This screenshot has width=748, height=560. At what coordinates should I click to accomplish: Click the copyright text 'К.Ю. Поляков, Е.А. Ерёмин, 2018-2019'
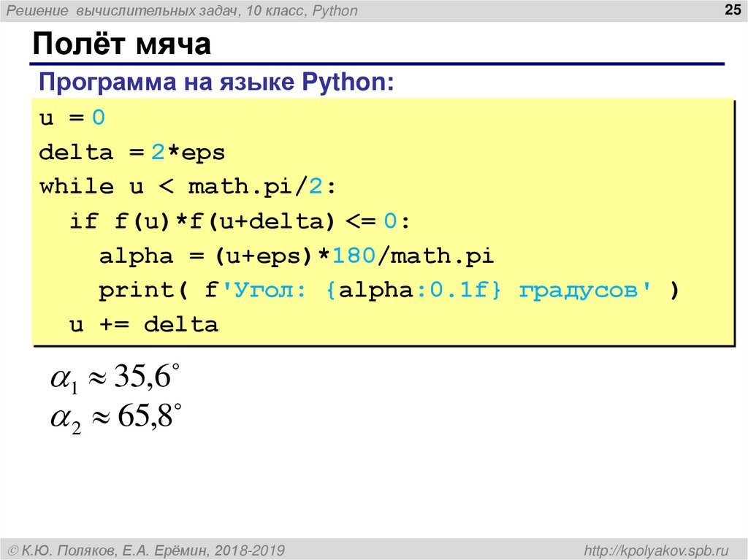(x=146, y=551)
